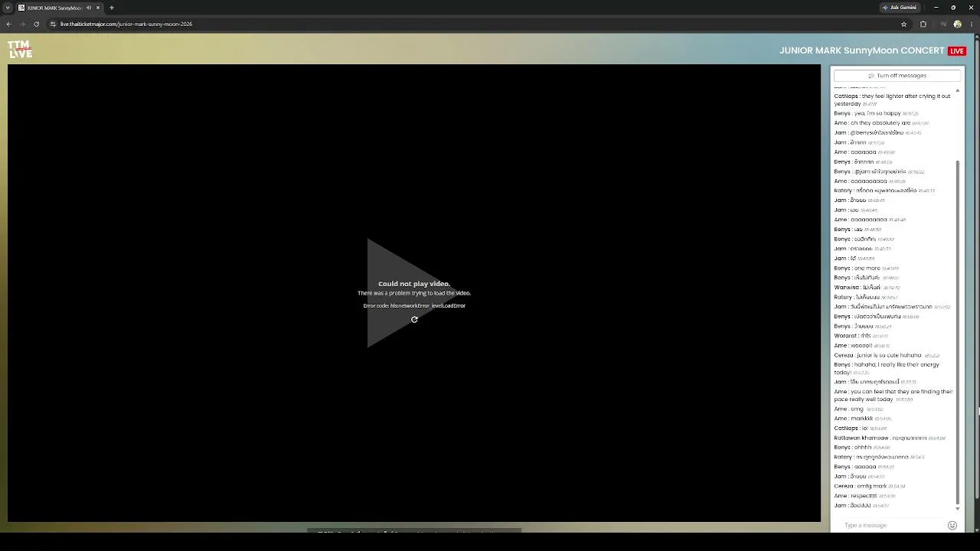980x551 pixels.
Task: Turn off messages in the chat panel
Action: (x=897, y=76)
